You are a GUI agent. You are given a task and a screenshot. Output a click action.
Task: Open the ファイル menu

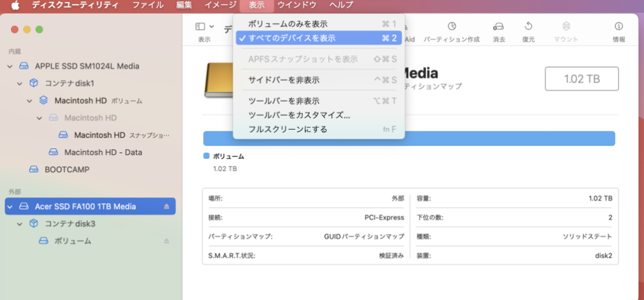coord(148,5)
